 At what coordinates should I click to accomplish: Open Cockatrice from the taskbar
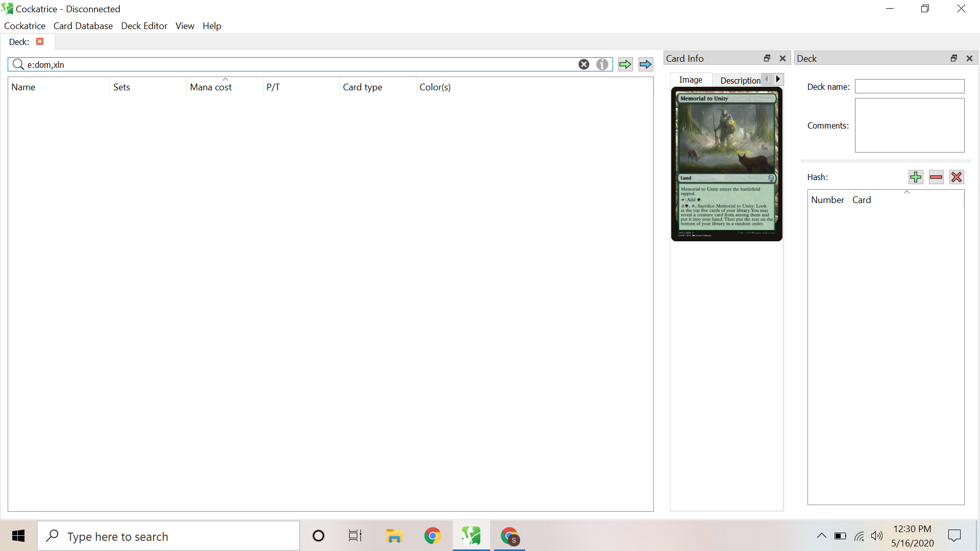[471, 536]
